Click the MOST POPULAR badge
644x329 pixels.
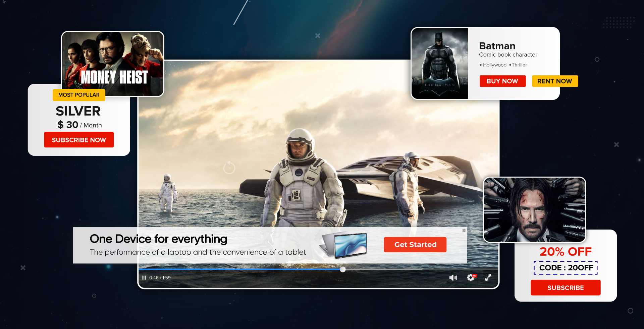click(x=79, y=95)
